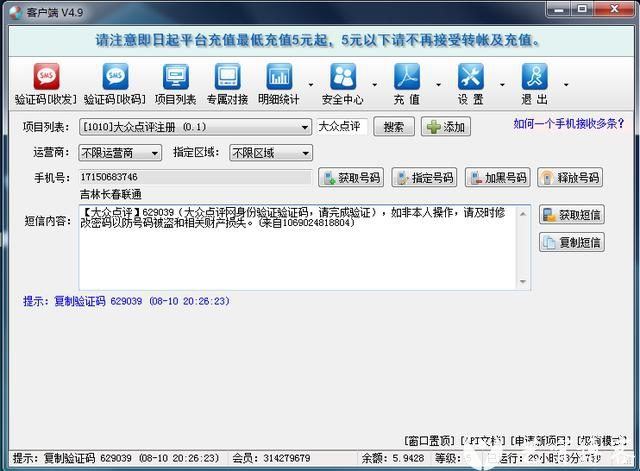Click the 大众点评 search text field

coord(342,126)
